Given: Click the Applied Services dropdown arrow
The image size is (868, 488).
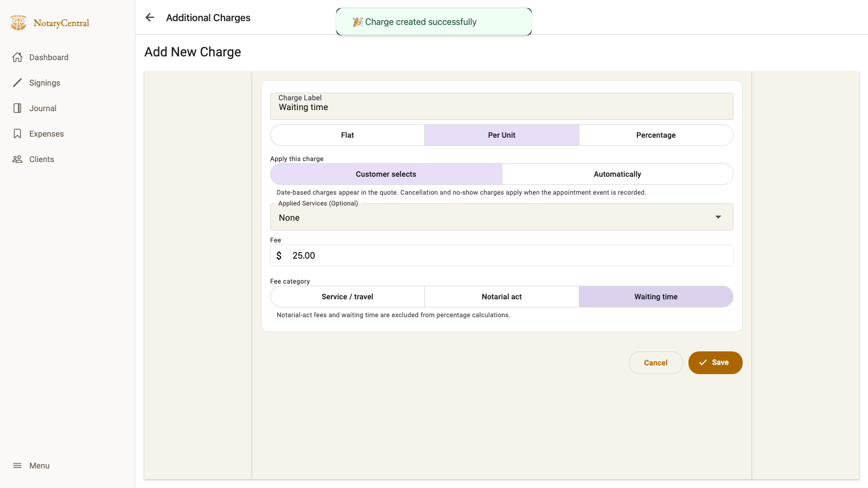Looking at the screenshot, I should pyautogui.click(x=718, y=217).
